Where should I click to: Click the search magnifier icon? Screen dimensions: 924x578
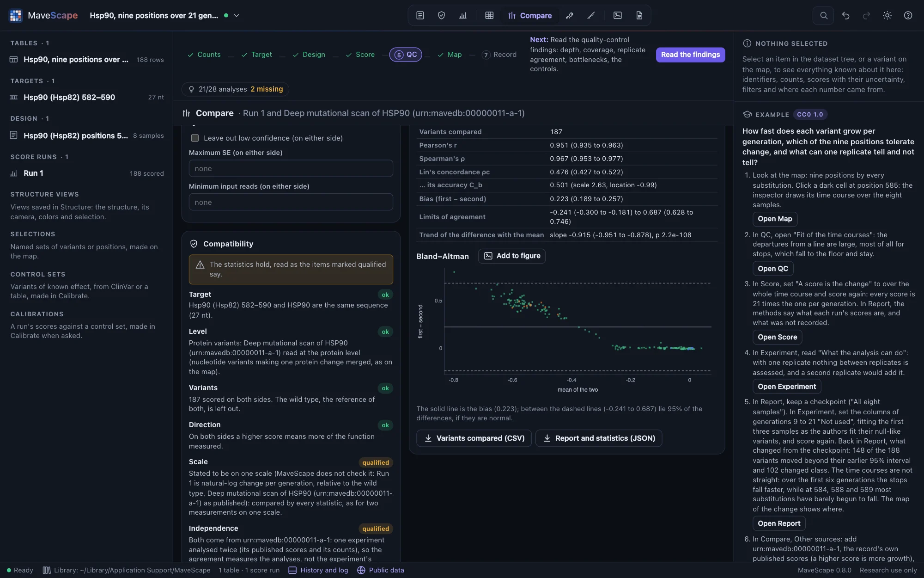pyautogui.click(x=824, y=15)
